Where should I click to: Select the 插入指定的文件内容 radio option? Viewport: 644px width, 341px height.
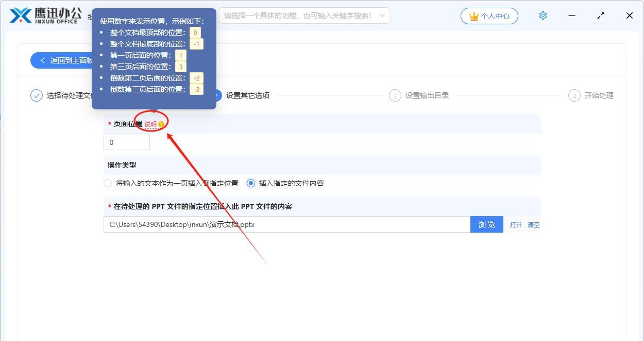250,183
